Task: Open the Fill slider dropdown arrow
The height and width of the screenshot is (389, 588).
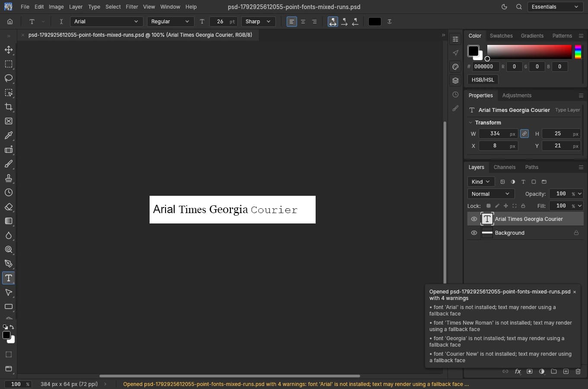Action: [x=580, y=206]
